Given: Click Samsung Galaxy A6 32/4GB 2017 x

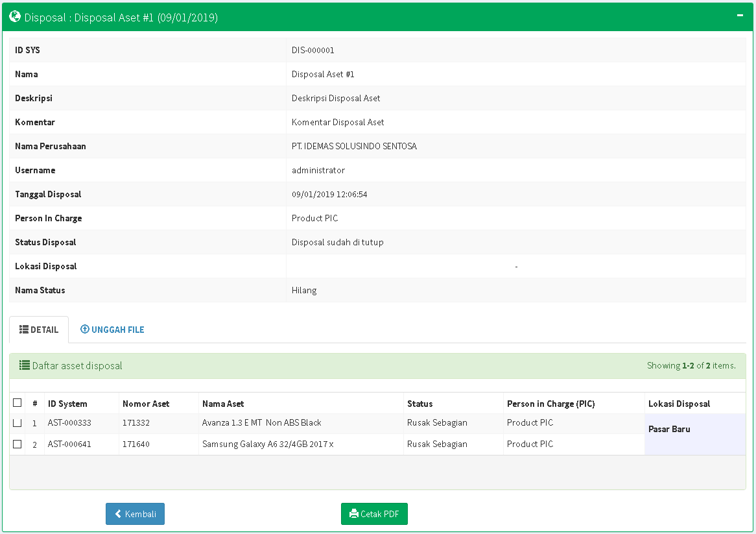Looking at the screenshot, I should [268, 444].
